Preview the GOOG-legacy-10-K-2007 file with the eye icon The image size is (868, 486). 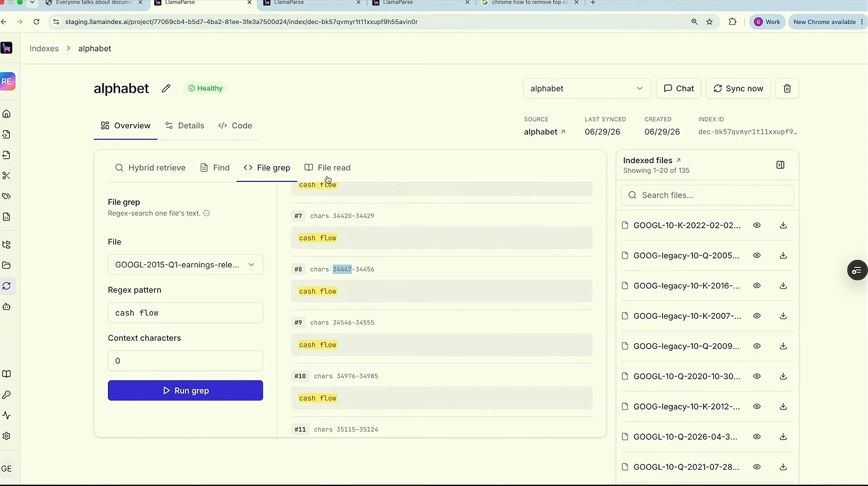point(757,316)
